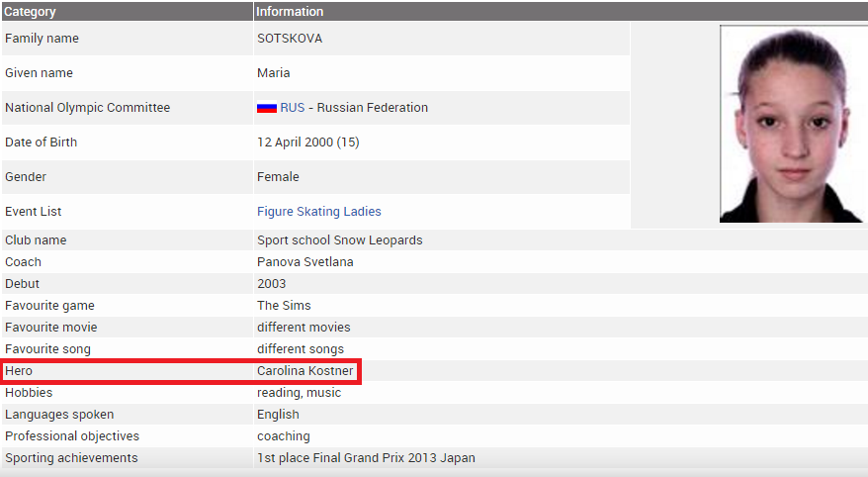Viewport: 868px width, 477px height.
Task: Click the Languages spoken label
Action: pos(59,415)
